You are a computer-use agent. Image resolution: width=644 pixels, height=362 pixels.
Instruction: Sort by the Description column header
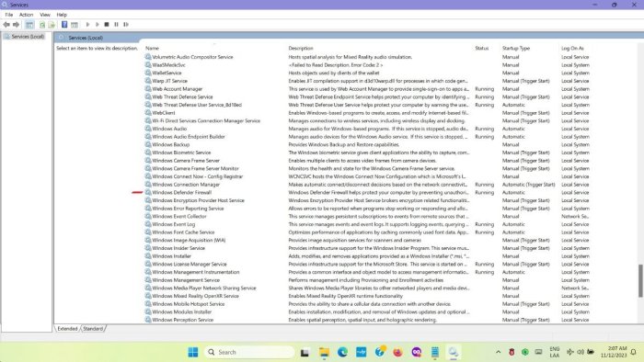click(301, 49)
